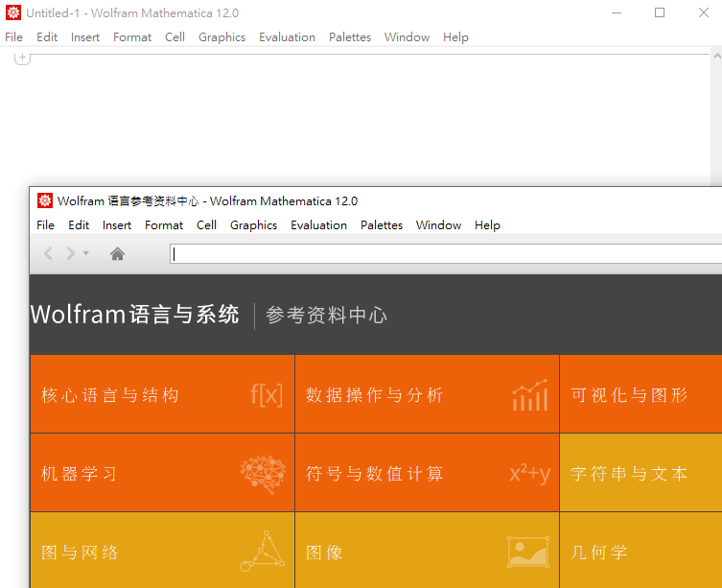
Task: Click the scroll up arrow in Untitled-1 notebook
Action: click(x=717, y=57)
